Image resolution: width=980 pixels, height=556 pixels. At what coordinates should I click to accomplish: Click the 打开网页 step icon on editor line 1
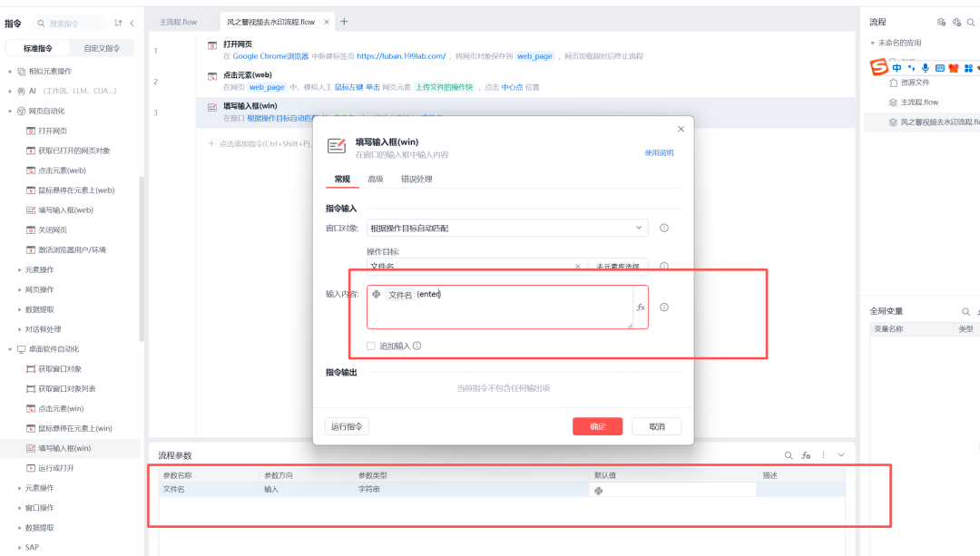211,45
